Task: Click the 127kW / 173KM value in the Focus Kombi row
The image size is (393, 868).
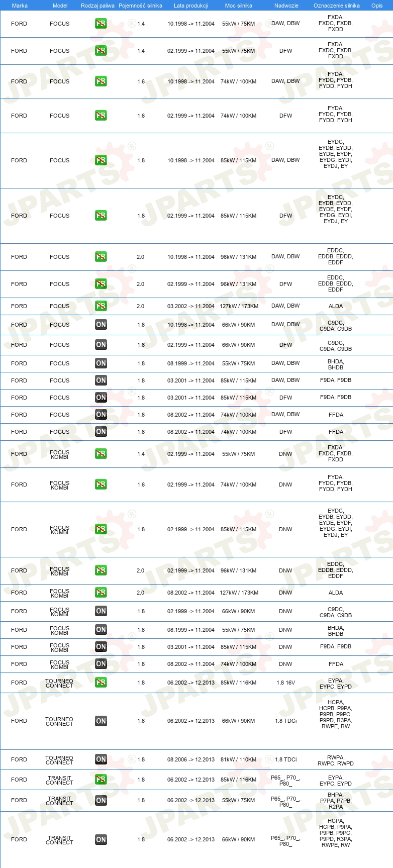Action: pos(239,593)
